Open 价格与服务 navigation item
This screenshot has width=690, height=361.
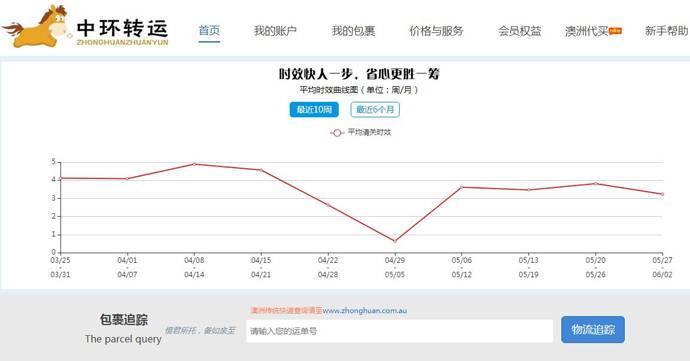click(437, 31)
